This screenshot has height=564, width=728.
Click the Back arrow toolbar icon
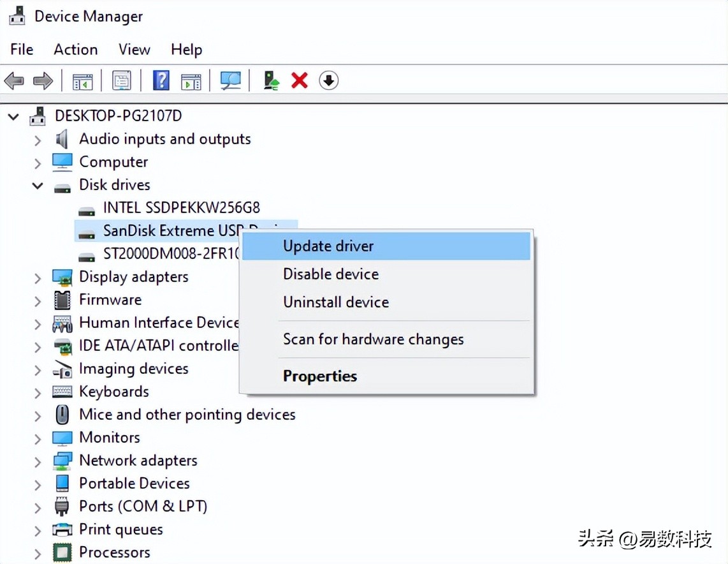click(x=14, y=81)
